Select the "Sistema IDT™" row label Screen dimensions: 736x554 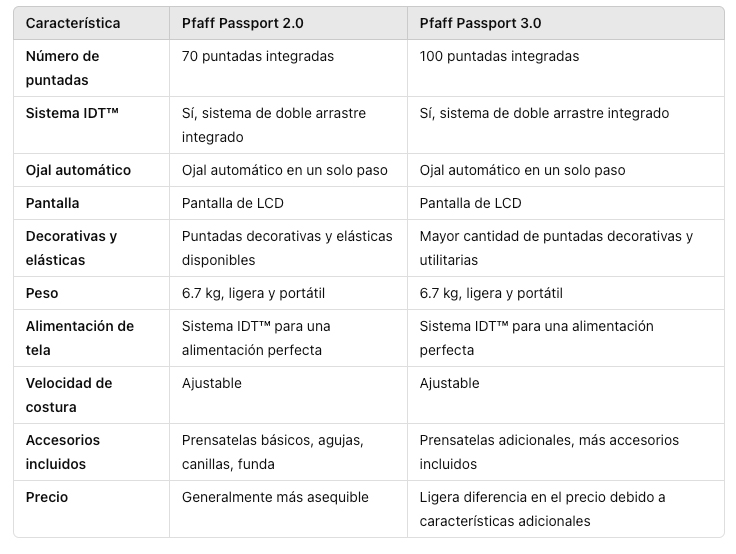tap(72, 113)
